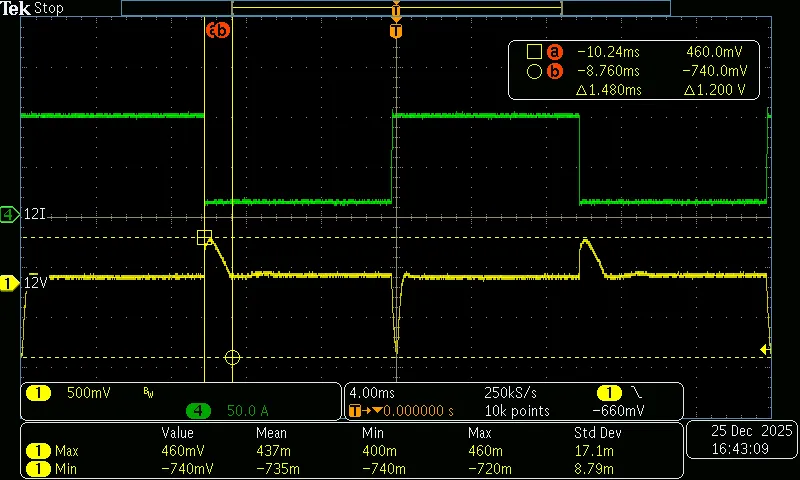Click the orange 'a' badge in the cursor readout
The width and height of the screenshot is (800, 480).
pos(555,52)
